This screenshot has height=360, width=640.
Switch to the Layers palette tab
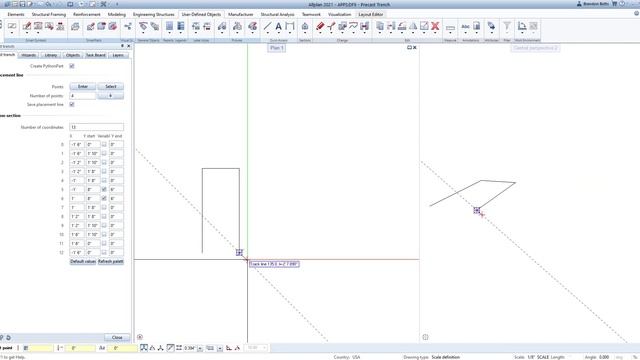[x=118, y=55]
